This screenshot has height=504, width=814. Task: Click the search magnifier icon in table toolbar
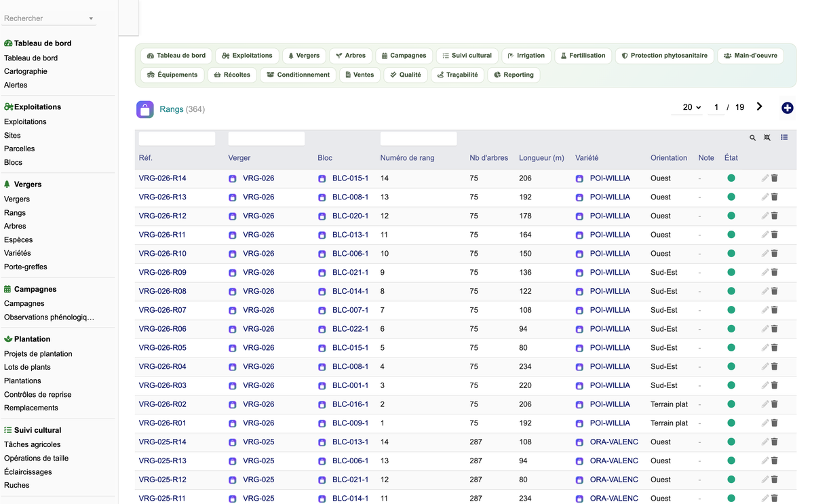coord(752,138)
